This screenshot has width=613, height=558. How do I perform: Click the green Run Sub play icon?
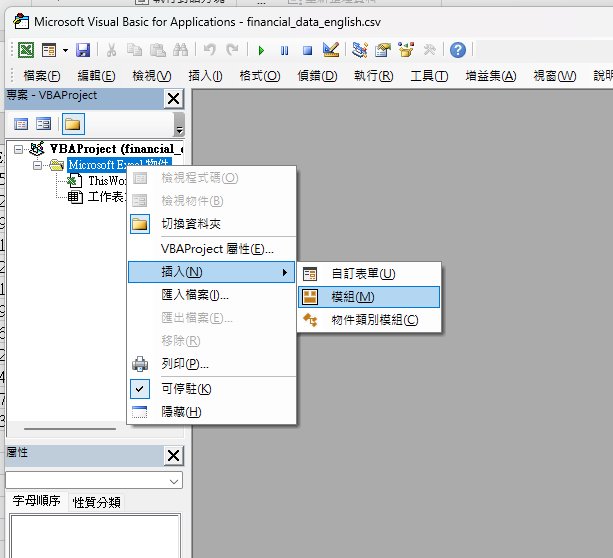[261, 50]
